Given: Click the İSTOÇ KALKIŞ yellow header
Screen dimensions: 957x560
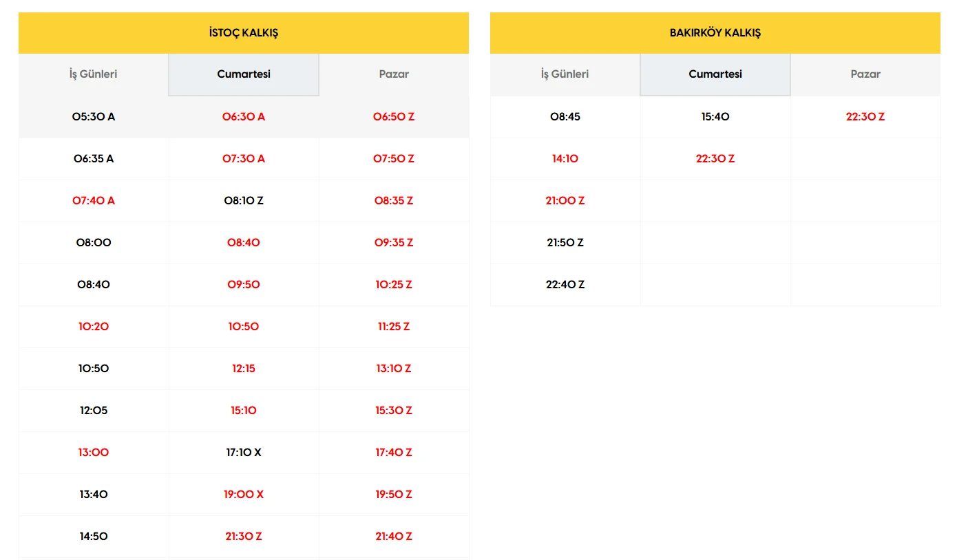Looking at the screenshot, I should pos(244,33).
